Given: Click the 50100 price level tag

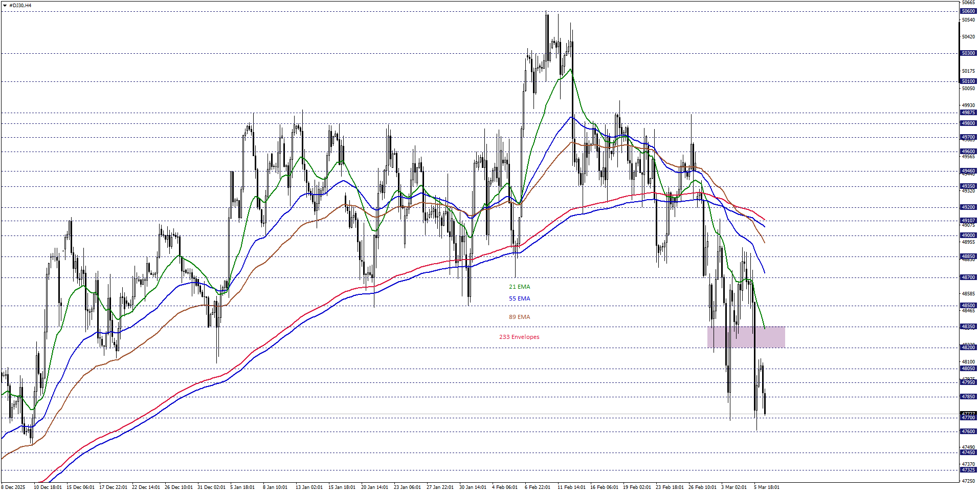Looking at the screenshot, I should tap(968, 81).
